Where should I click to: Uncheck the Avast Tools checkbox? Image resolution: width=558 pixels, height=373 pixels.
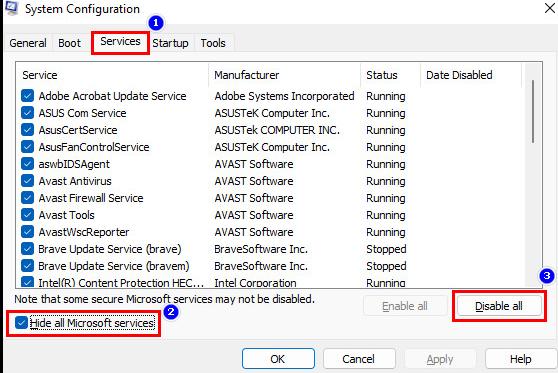point(27,215)
